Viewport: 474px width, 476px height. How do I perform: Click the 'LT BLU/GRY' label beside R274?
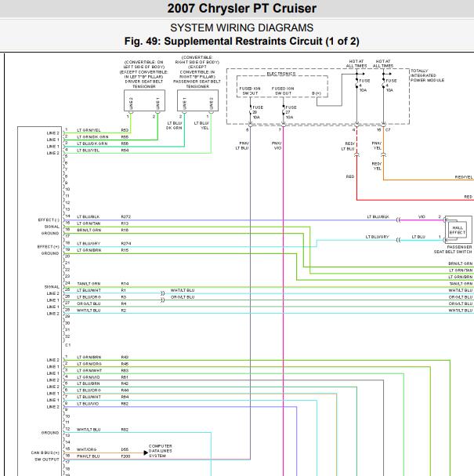[89, 243]
